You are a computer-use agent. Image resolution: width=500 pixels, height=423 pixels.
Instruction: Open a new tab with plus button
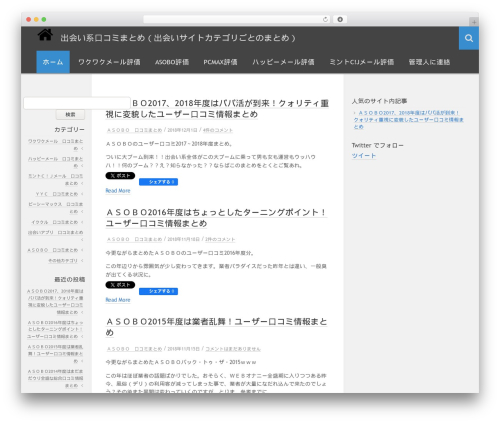(x=474, y=22)
